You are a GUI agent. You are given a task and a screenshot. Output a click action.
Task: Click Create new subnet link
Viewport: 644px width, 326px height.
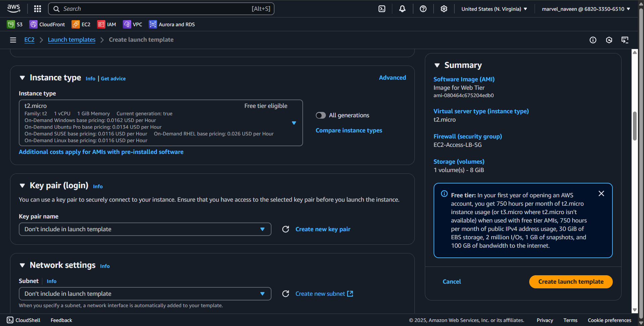coord(324,294)
